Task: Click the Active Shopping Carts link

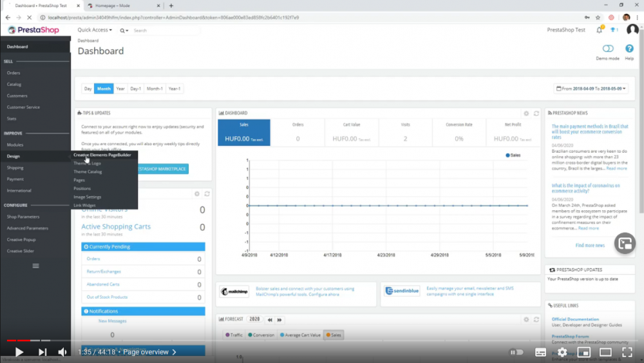Action: coord(116,226)
